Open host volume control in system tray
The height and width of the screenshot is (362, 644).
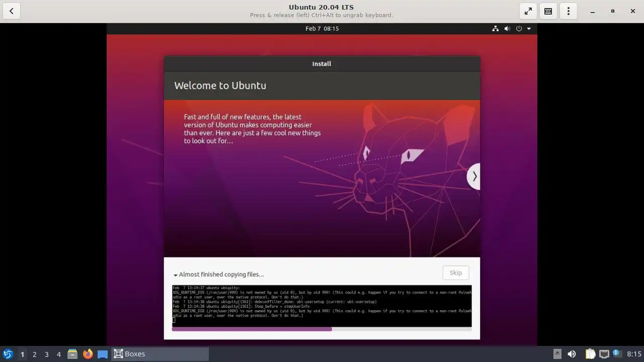[x=572, y=354]
